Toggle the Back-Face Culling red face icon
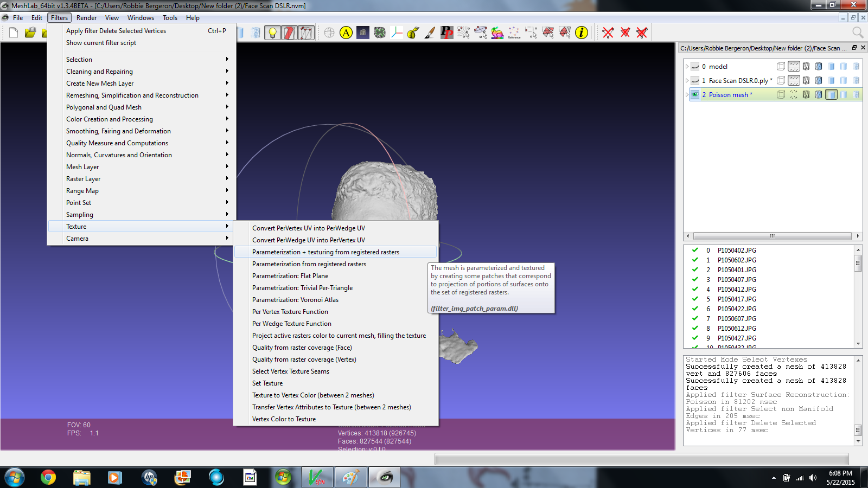The image size is (868, 488). point(290,33)
